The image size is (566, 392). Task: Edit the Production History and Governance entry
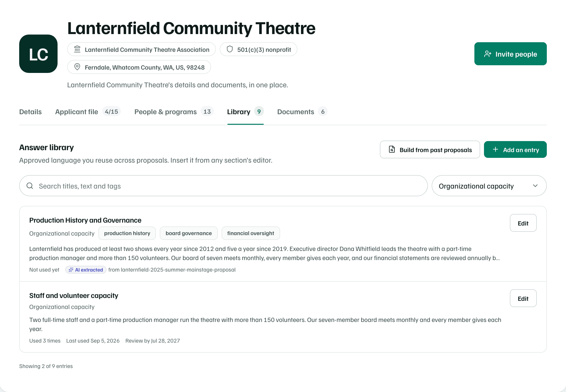(x=523, y=223)
